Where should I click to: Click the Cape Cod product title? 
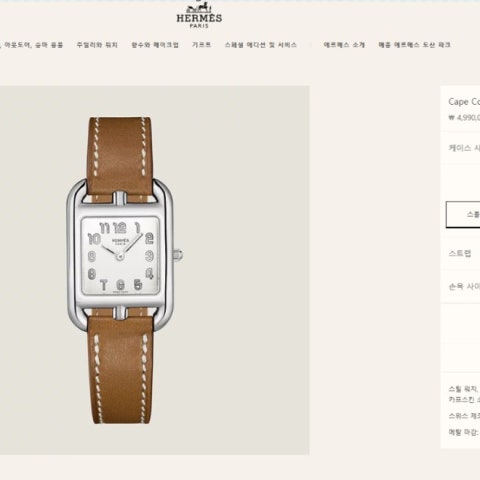464,102
